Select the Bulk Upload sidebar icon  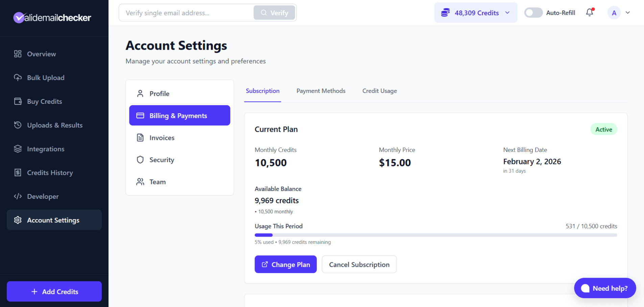(x=18, y=77)
